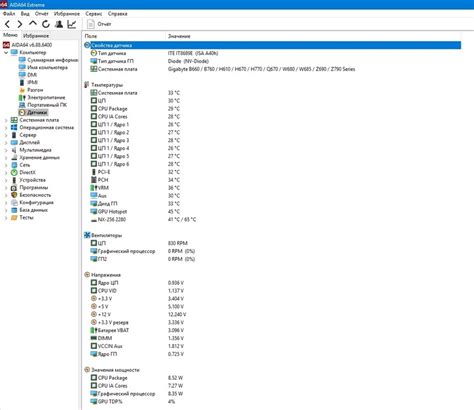Select the Тип датчика ГП row
This screenshot has height=410, width=474.
[272, 61]
